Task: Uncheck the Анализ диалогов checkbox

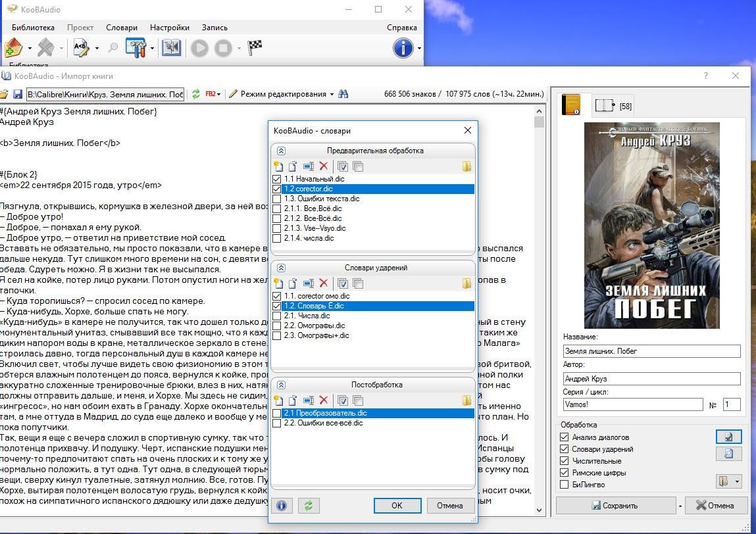Action: [564, 437]
